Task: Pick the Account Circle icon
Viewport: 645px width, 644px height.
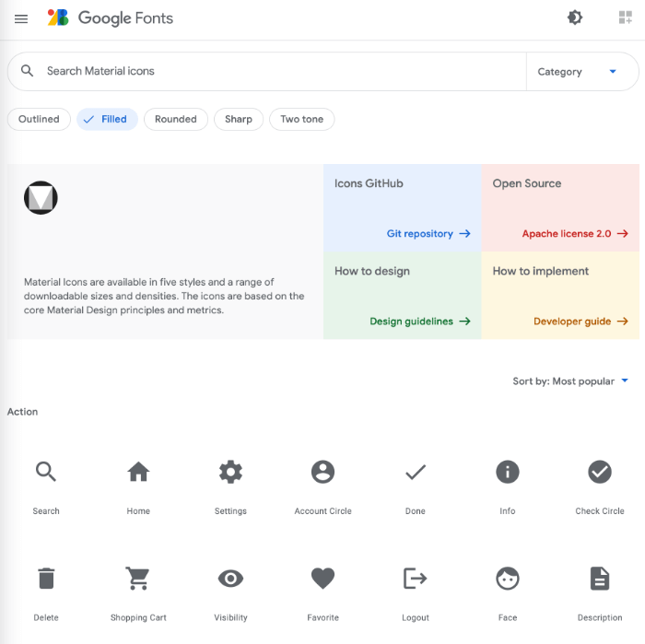Action: [x=322, y=472]
